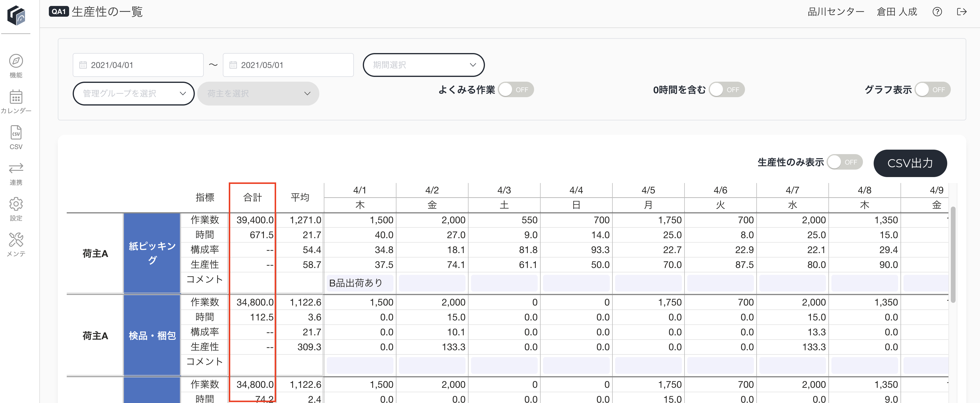Click 検品・梱包 comment field for 4/8
The height and width of the screenshot is (403, 980).
tap(864, 365)
